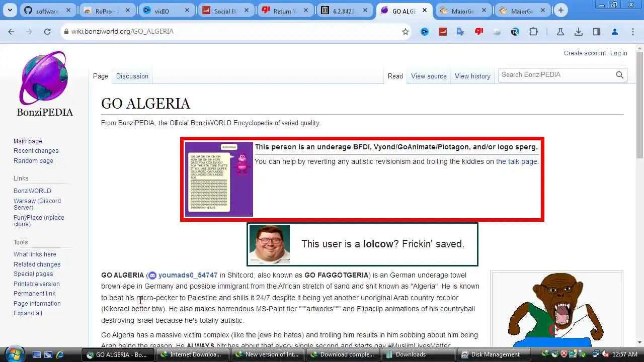Open the BonziWORLD sidebar link
This screenshot has width=644, height=362.
click(x=32, y=191)
